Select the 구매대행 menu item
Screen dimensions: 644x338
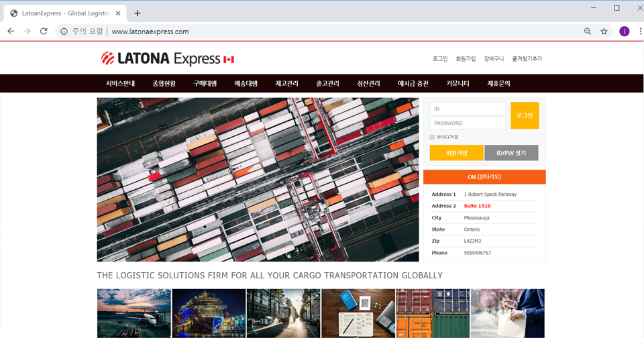(205, 84)
